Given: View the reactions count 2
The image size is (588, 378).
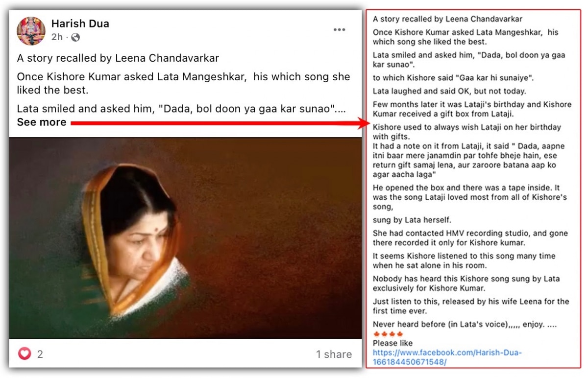Looking at the screenshot, I should pyautogui.click(x=40, y=354).
